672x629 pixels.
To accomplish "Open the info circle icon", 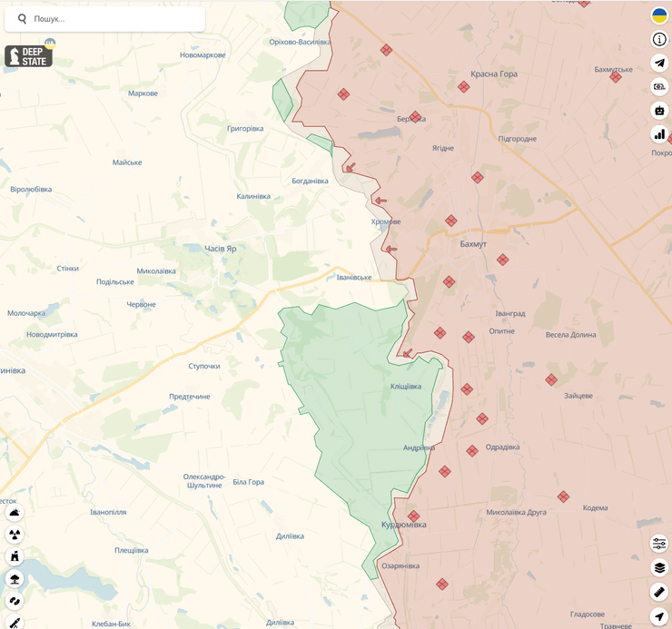I will coord(659,39).
